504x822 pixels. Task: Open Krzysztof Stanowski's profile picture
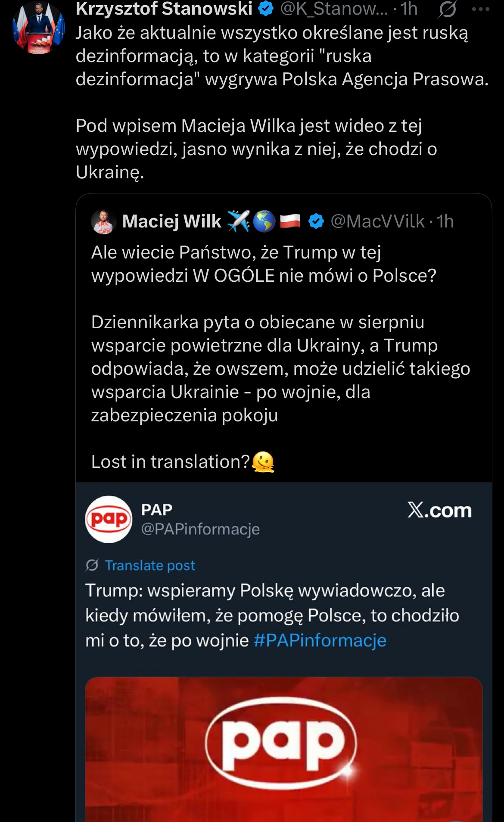click(38, 28)
